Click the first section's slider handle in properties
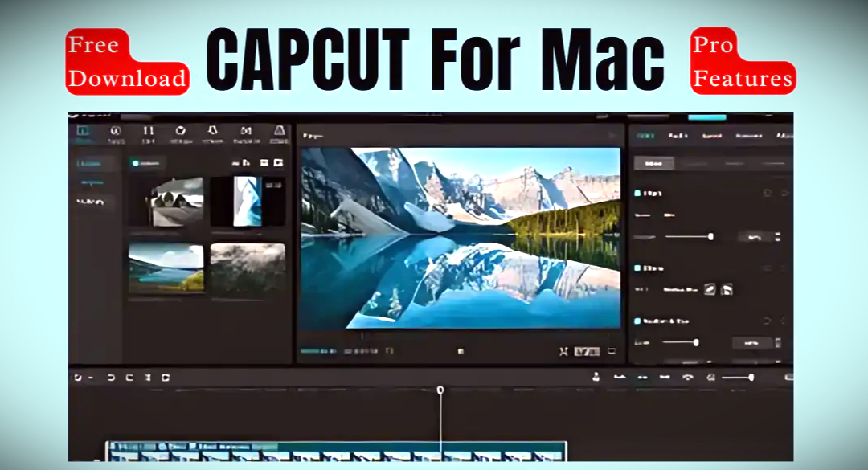The image size is (868, 470). click(x=710, y=236)
